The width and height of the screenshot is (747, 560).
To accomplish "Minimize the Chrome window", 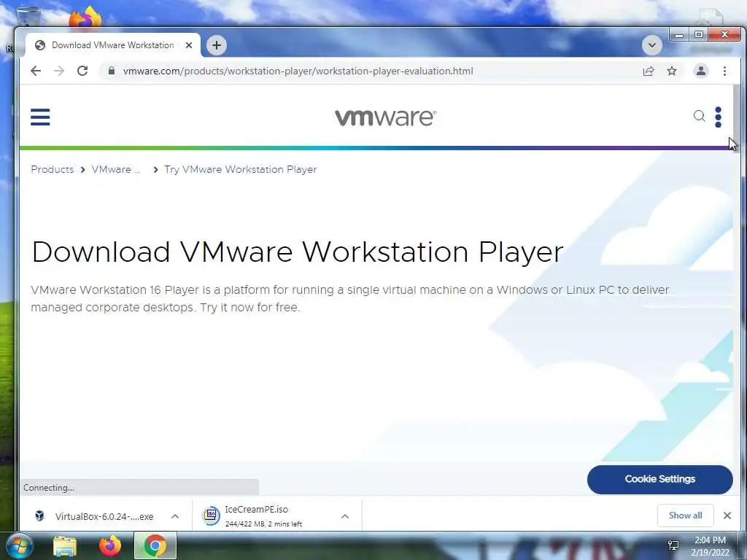I will pos(679,35).
